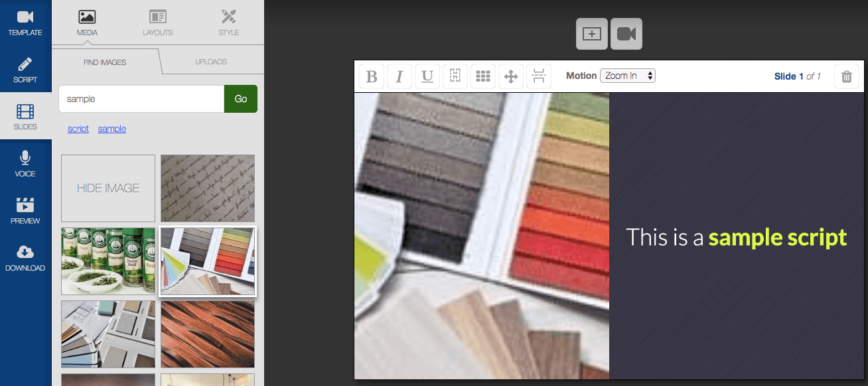Click the split slide toolbar icon
The image size is (868, 386).
pos(539,76)
